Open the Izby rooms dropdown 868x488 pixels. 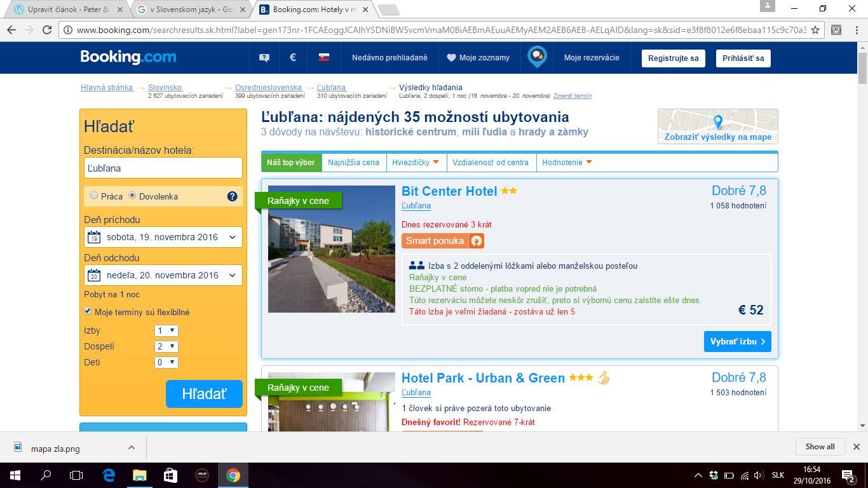166,330
